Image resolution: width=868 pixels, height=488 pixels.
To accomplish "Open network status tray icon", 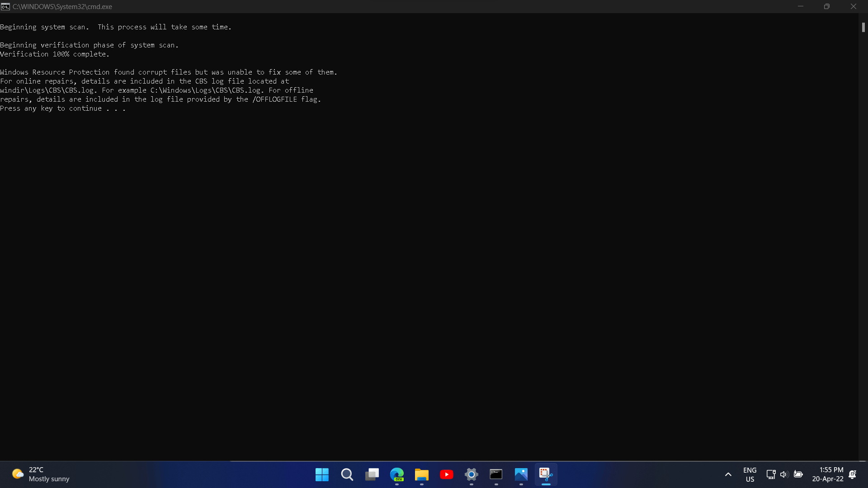I will 771,474.
